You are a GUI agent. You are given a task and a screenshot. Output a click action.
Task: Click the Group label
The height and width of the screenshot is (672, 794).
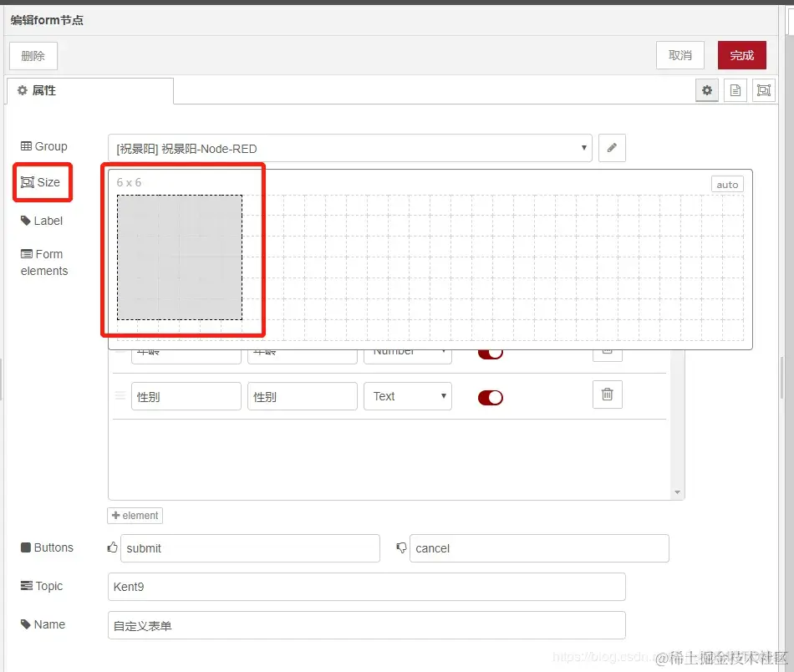[x=44, y=146]
